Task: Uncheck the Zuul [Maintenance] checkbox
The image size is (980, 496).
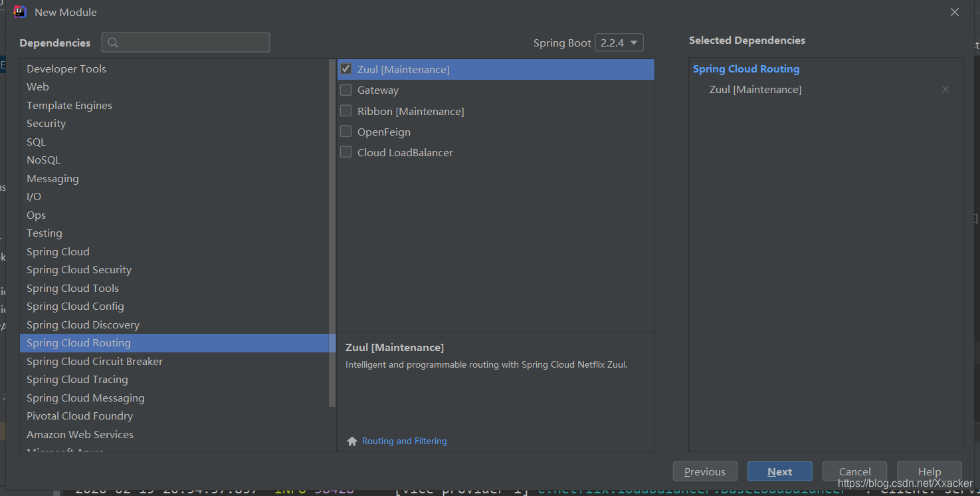Action: click(345, 69)
